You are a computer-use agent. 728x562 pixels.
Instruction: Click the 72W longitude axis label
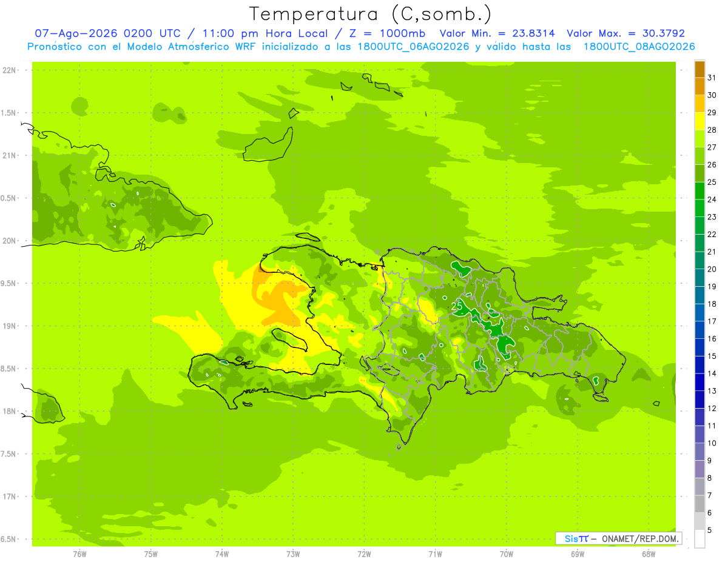click(364, 554)
